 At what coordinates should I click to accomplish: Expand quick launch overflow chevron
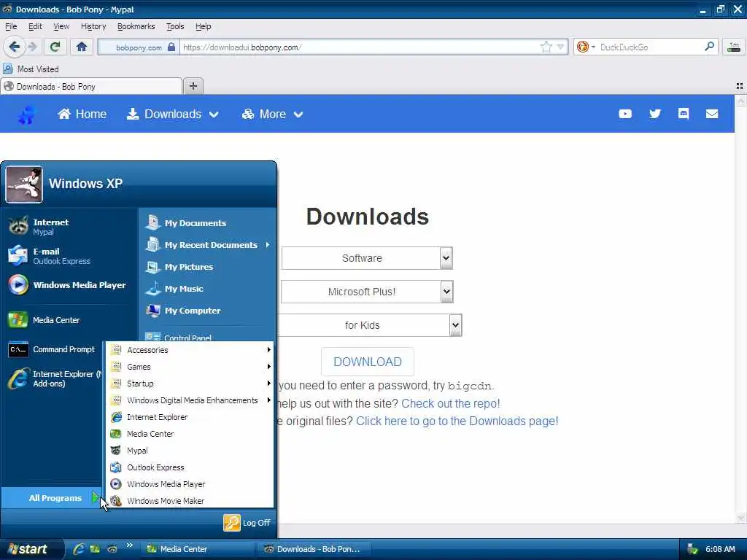130,545
